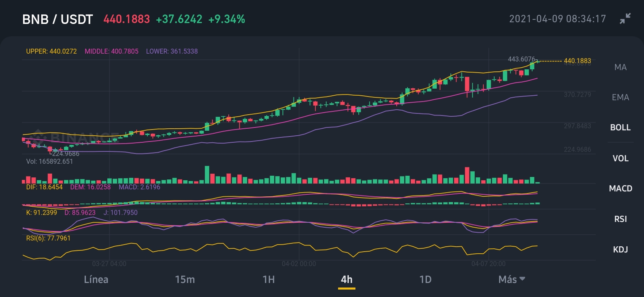Click the DEM: 16.0258 value
Image resolution: width=644 pixels, height=297 pixels.
(x=91, y=187)
